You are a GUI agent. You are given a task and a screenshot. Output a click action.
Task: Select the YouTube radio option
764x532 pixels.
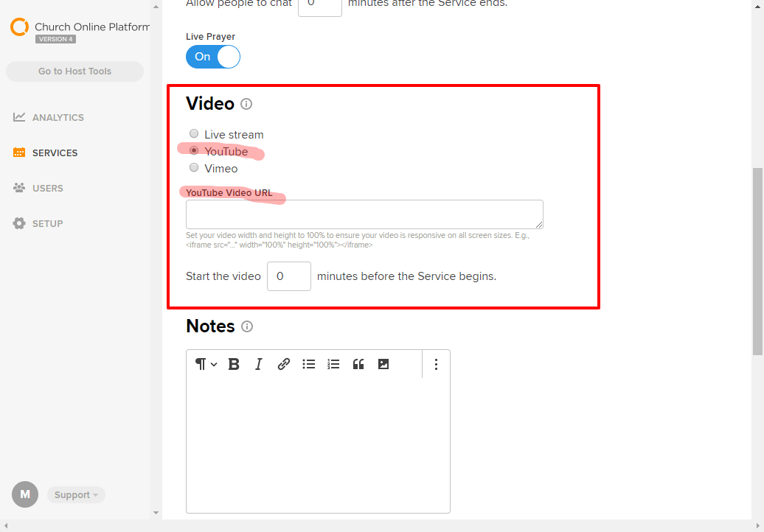point(194,150)
